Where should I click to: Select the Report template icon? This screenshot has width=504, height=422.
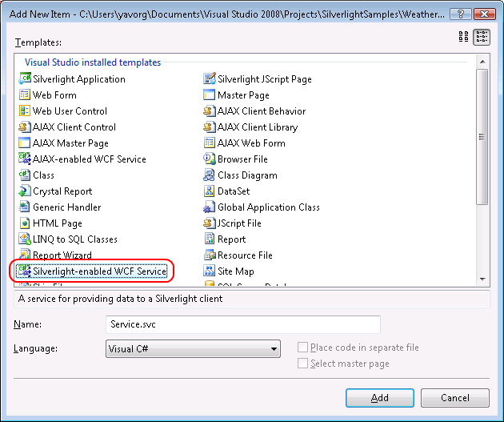click(x=210, y=239)
